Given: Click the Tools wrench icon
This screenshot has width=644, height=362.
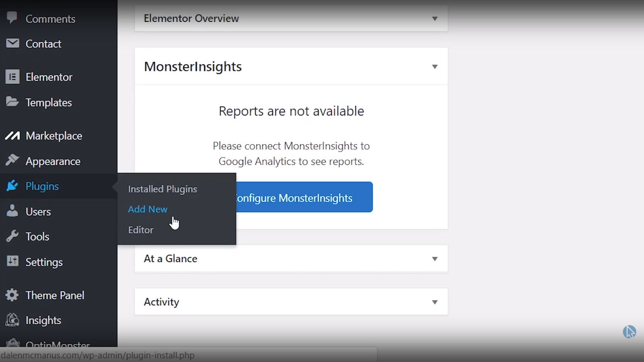Looking at the screenshot, I should pos(12,236).
